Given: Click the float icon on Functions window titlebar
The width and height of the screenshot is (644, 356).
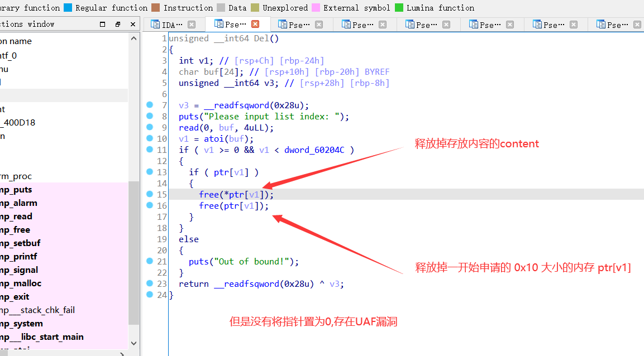Looking at the screenshot, I should click(x=102, y=24).
